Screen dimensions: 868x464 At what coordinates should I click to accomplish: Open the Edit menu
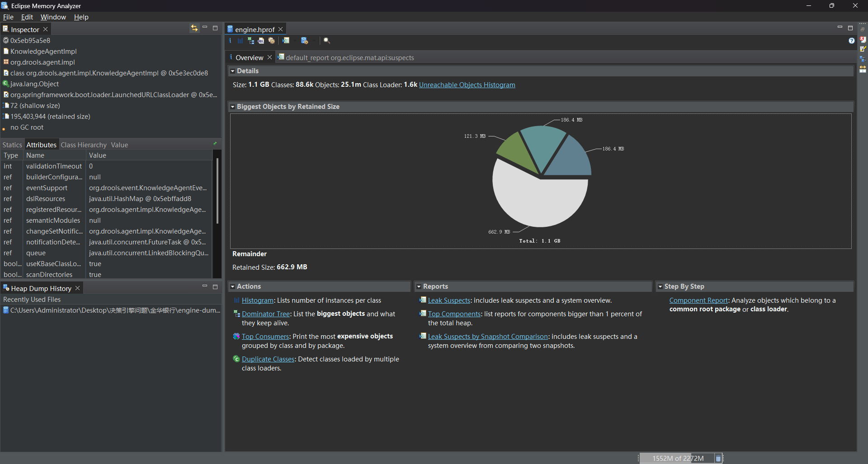[27, 17]
